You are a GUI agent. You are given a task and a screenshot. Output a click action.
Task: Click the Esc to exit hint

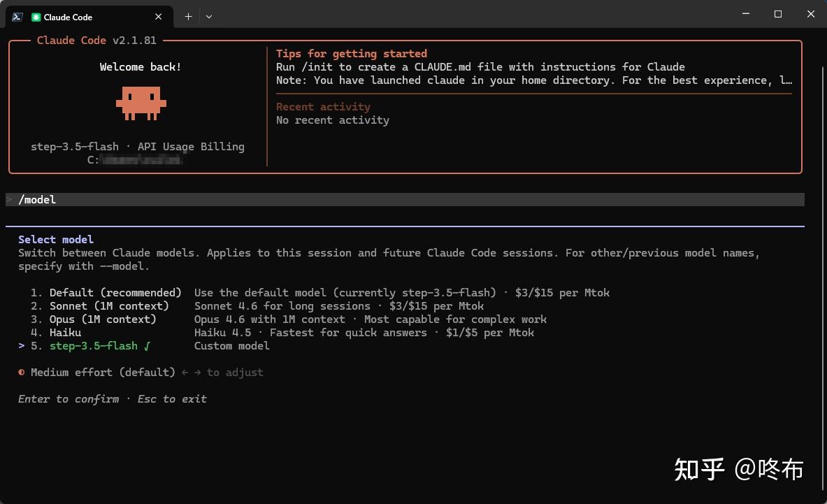(x=172, y=399)
